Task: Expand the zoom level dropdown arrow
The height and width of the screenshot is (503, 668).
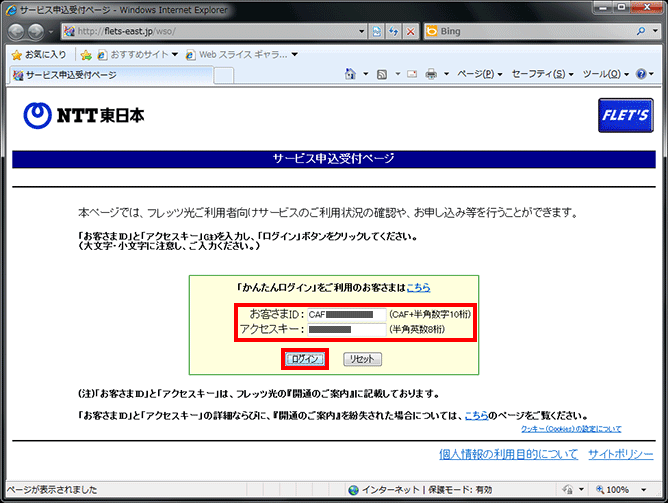Action: tap(644, 490)
